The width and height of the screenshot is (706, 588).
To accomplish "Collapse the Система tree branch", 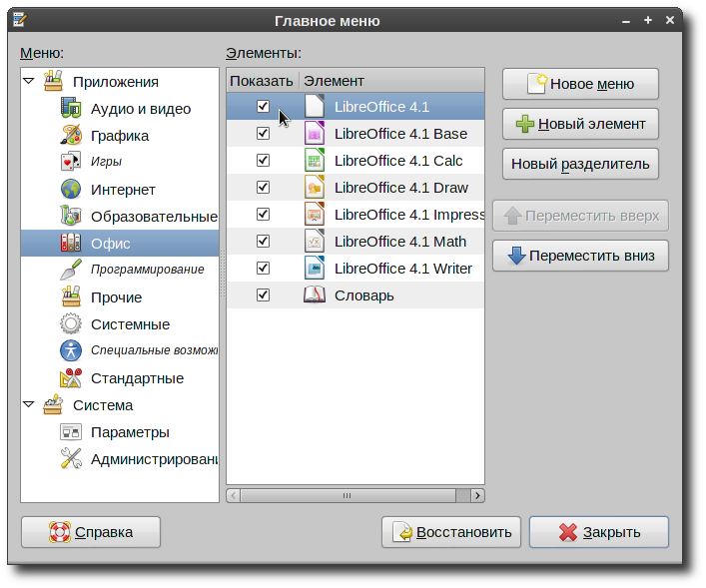I will (x=29, y=404).
